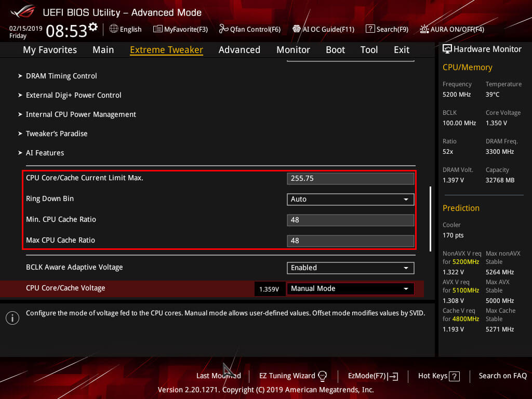Click the 02/15/2019 date text
Screen dimensions: 532x399
click(26, 28)
